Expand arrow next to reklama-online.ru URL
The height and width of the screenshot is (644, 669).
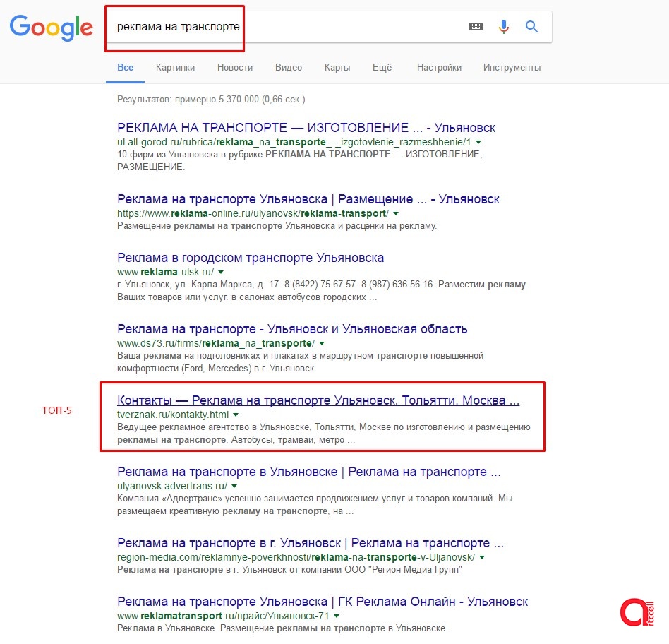[396, 213]
